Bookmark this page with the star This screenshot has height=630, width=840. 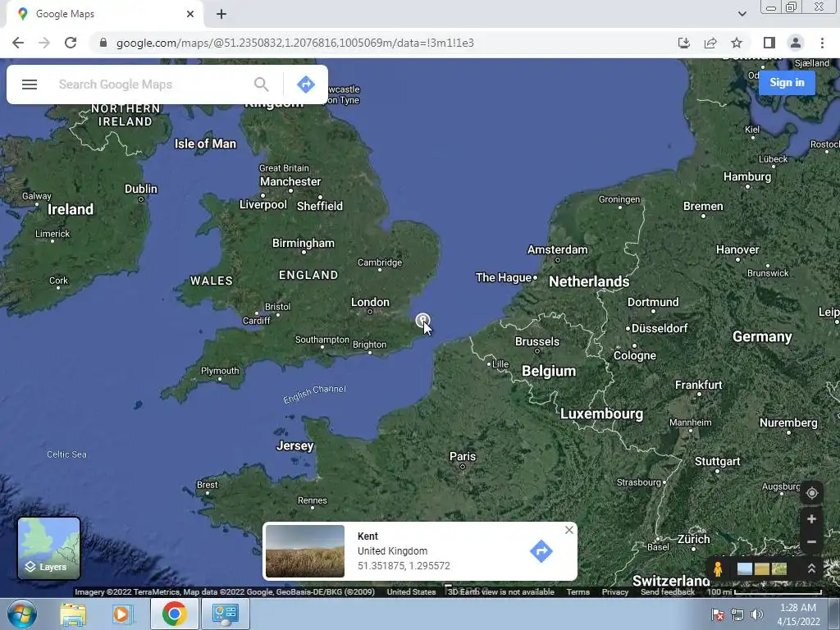[737, 43]
